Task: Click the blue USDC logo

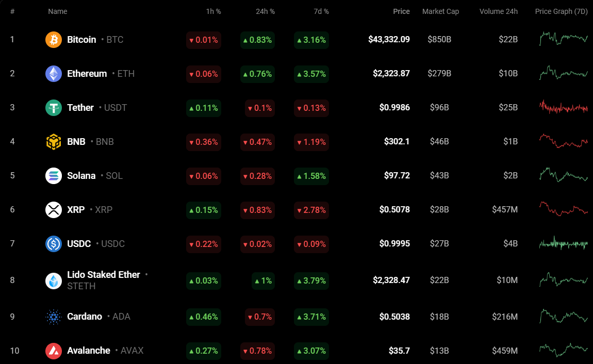Action: pyautogui.click(x=54, y=244)
